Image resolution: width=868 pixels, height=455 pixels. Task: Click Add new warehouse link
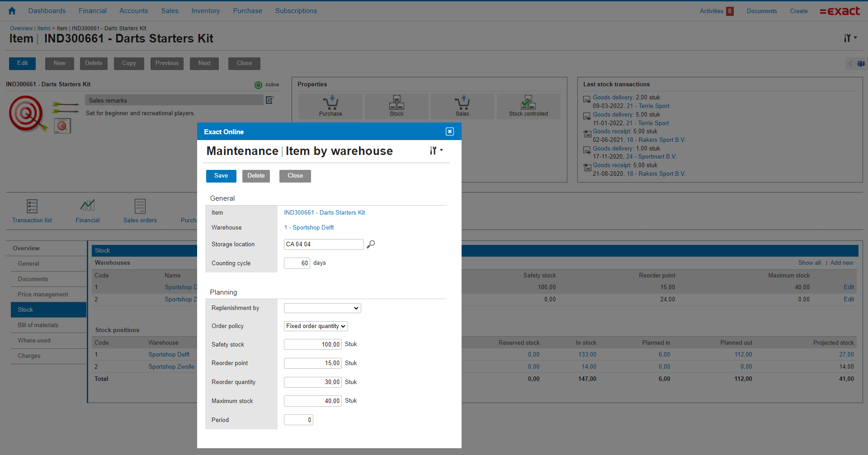coord(842,263)
